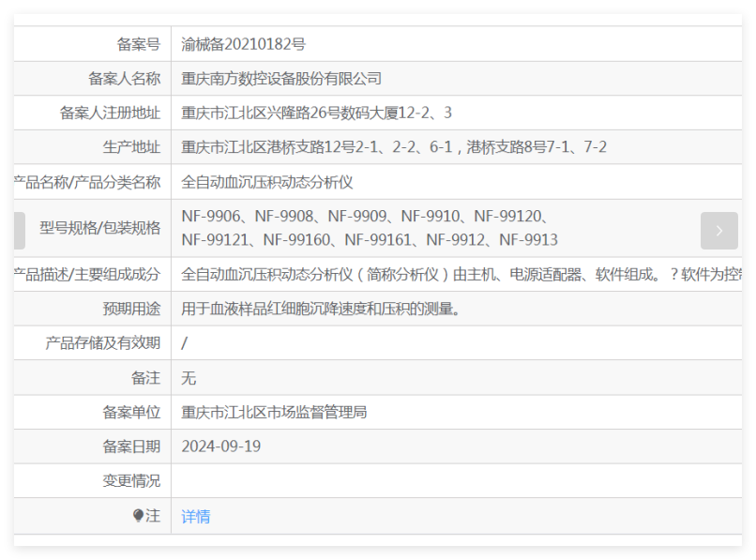Click the 预期用途 row label
Viewport: 756px width, 560px height.
(x=131, y=309)
